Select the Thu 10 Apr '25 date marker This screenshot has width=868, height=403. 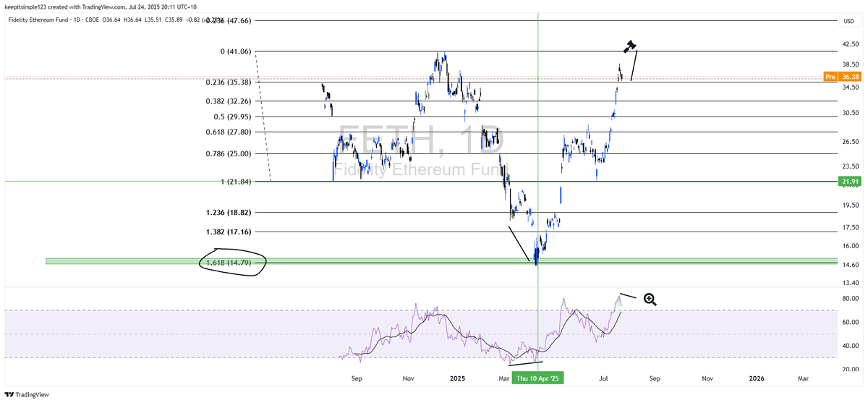point(537,378)
